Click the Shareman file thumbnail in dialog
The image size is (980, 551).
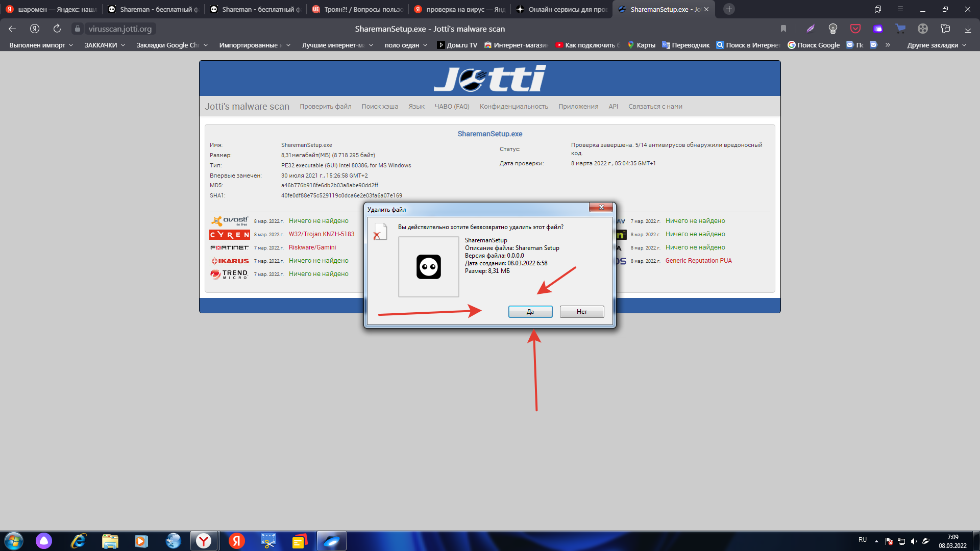429,267
